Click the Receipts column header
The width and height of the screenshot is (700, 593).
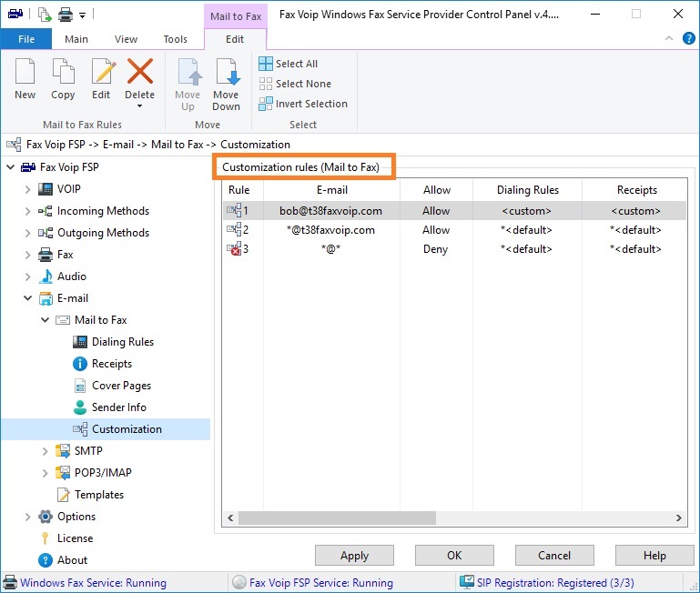pos(635,190)
